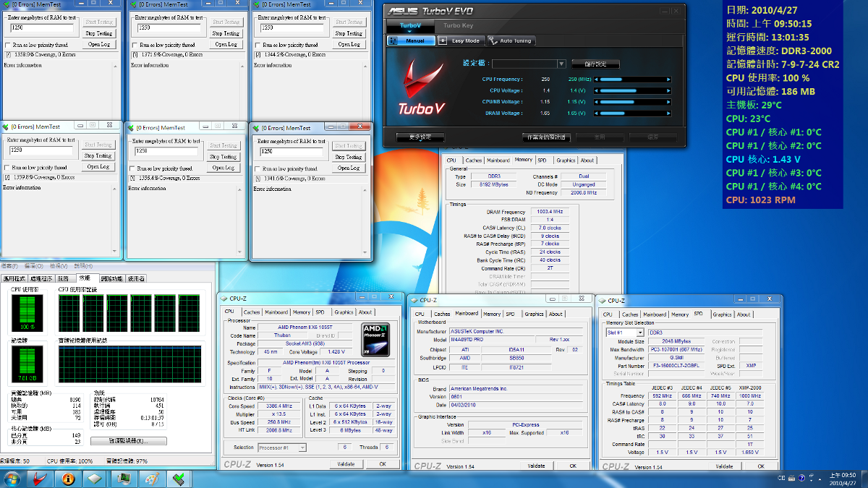Click the CPU Frequency slider track
Viewport: 868px width, 488px height.
point(631,79)
